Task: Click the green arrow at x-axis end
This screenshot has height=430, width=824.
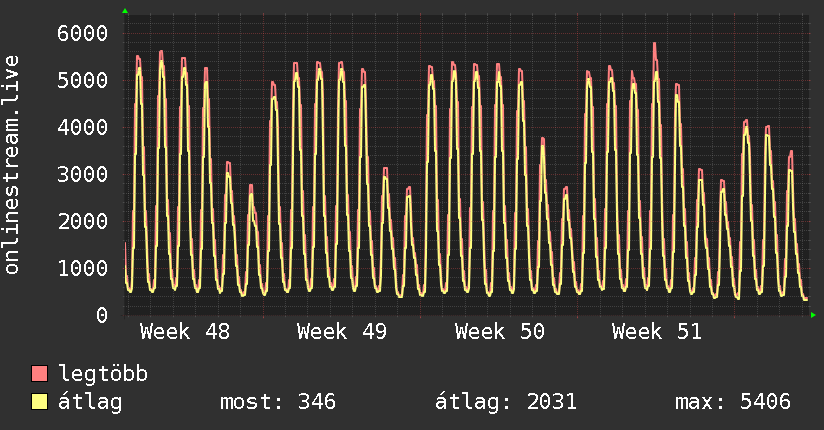Action: coord(813,315)
